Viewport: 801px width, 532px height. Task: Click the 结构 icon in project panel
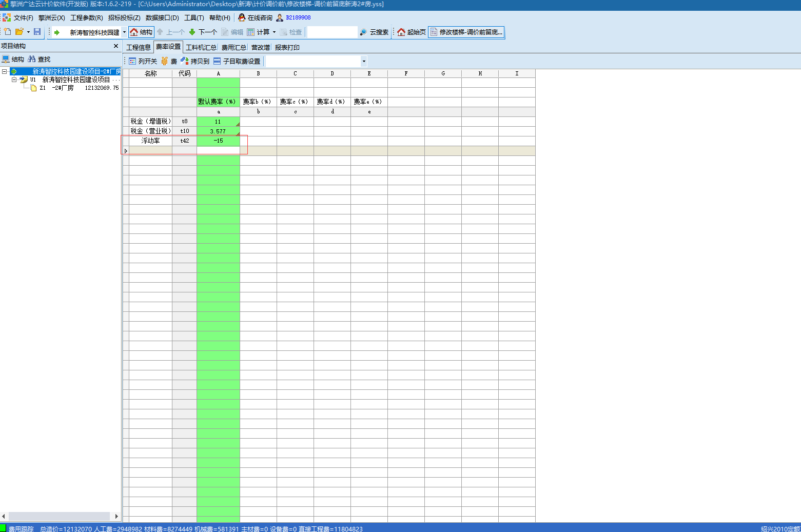click(x=6, y=59)
